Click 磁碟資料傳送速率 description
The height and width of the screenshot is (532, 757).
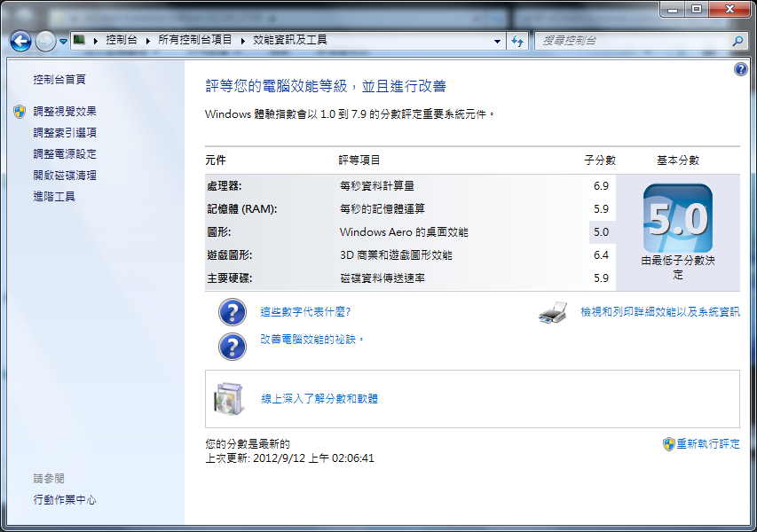[x=382, y=278]
